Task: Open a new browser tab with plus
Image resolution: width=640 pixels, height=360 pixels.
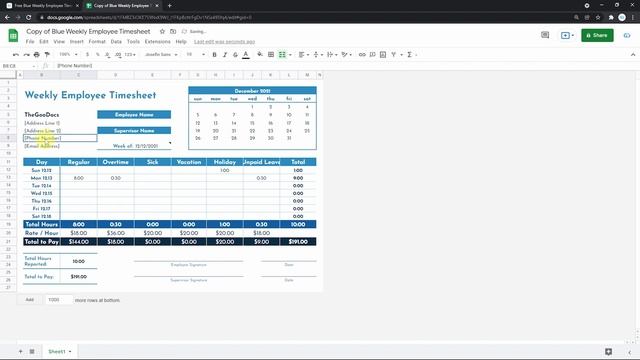Action: 169,6
